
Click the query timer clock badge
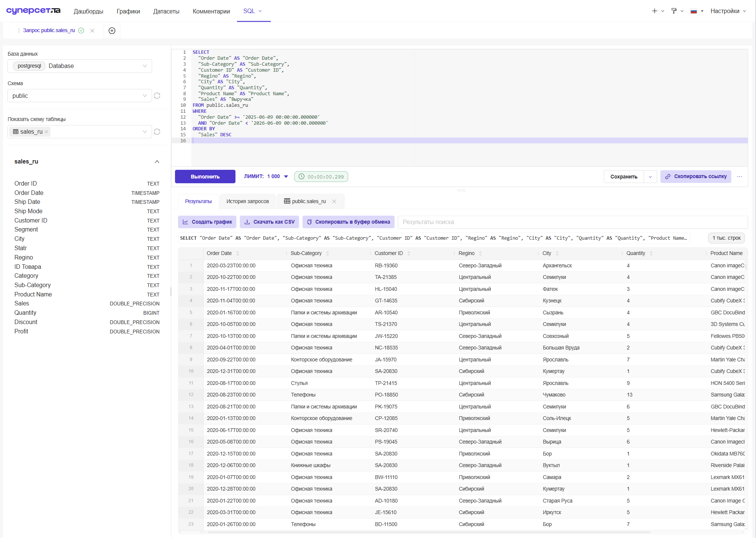(321, 177)
